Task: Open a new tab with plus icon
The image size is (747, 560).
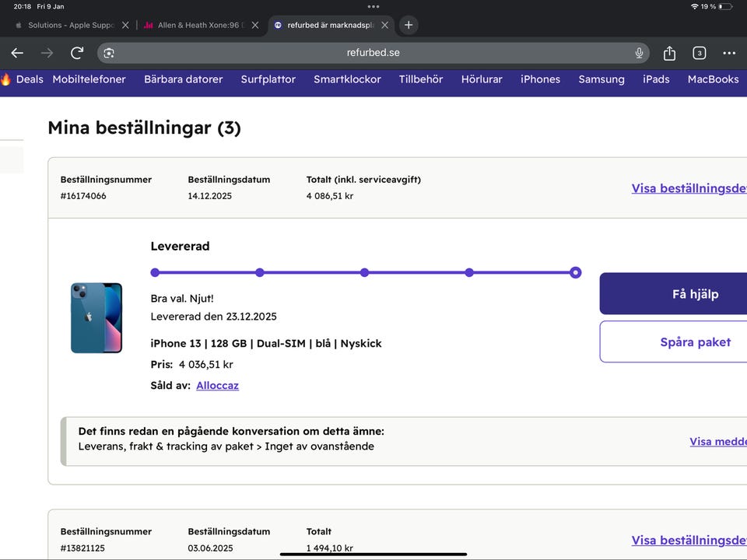Action: (409, 25)
